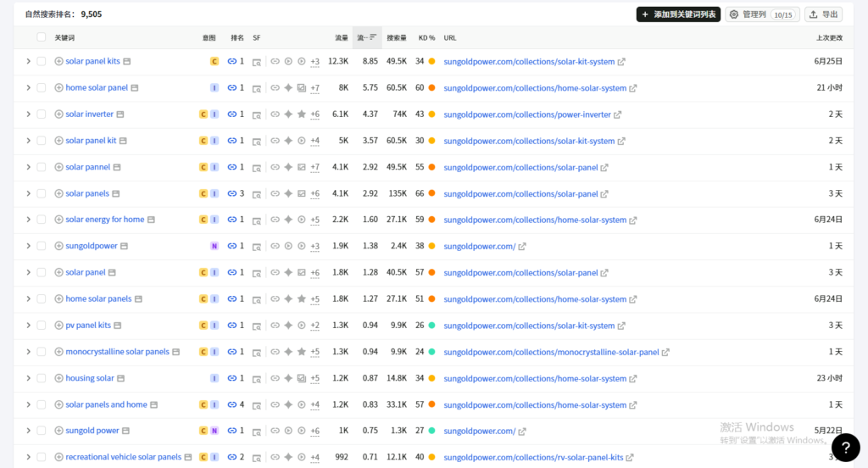View SERP icon in SF column for 'solar pannel'
This screenshot has height=468, width=868.
257,168
